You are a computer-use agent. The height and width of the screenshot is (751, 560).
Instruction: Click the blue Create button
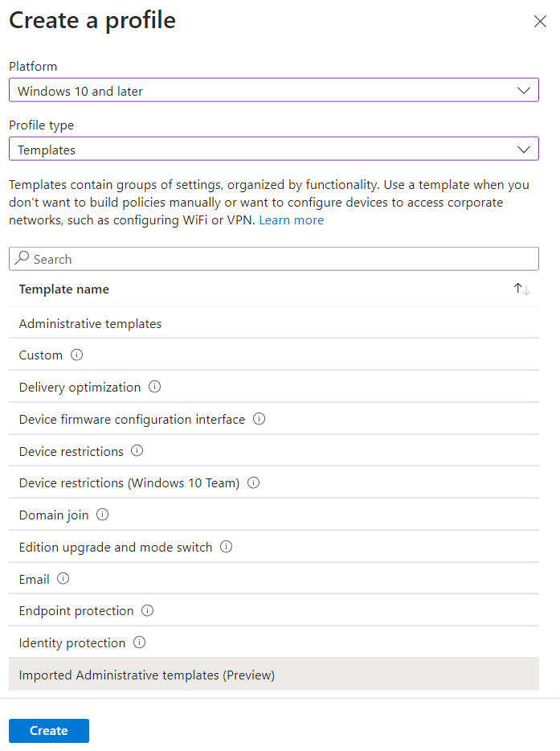tap(49, 730)
